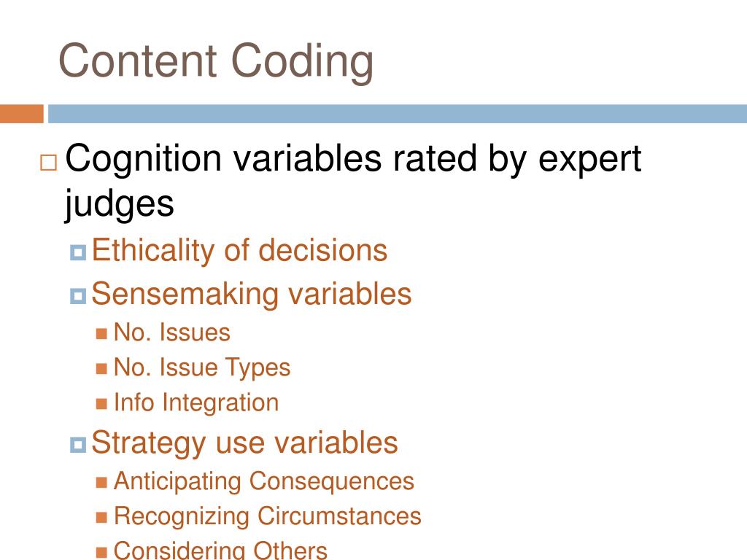The image size is (747, 560).
Task: Select the Ethicality of decisions text
Action: click(x=239, y=251)
